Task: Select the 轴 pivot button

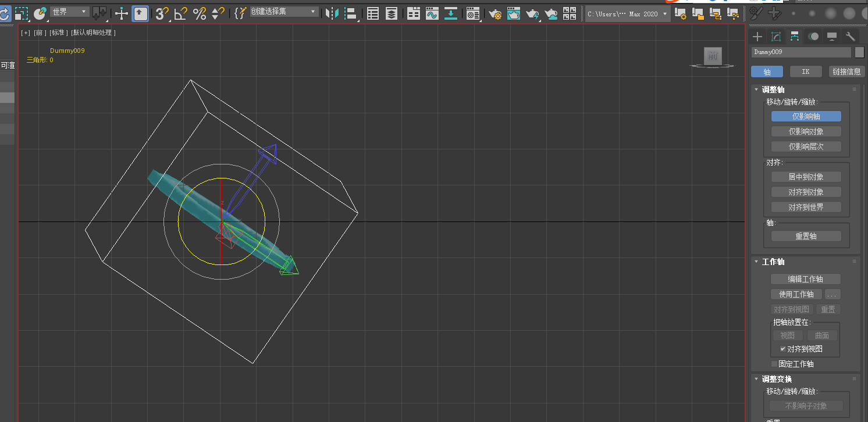Action: [767, 71]
